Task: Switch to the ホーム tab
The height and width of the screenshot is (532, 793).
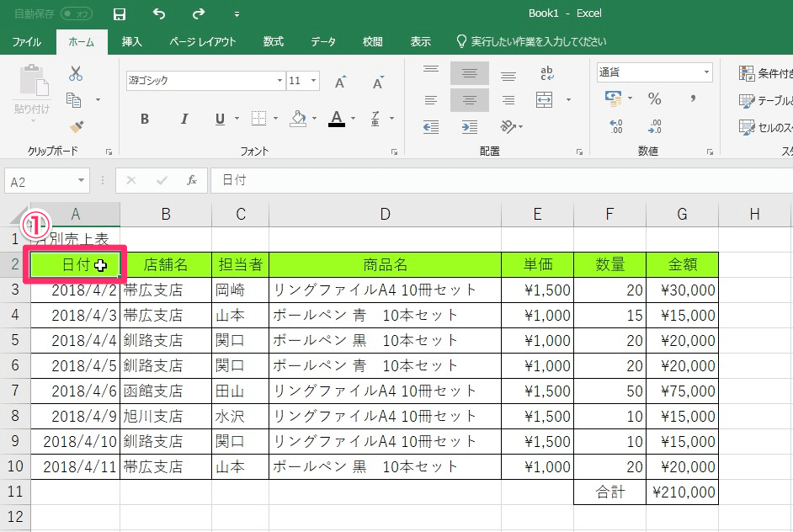Action: (82, 42)
